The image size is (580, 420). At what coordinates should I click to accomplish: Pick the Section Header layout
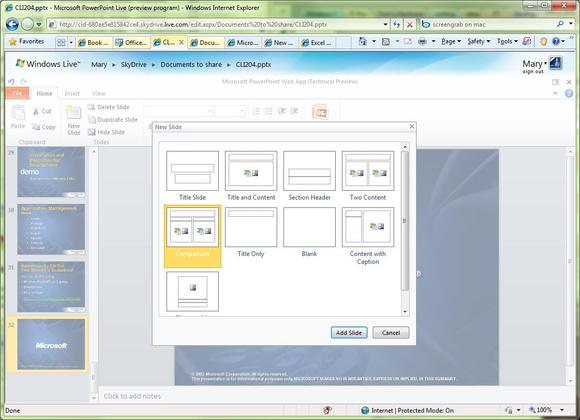[309, 171]
